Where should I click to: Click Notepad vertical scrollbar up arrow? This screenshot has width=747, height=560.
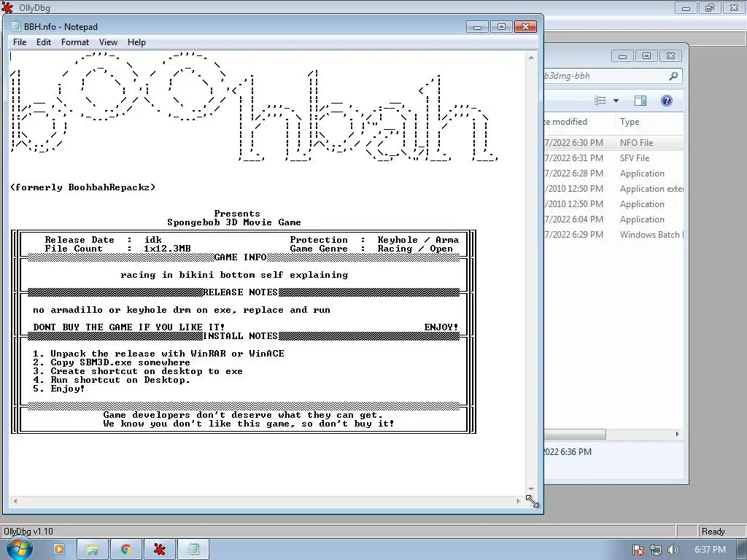coord(531,58)
